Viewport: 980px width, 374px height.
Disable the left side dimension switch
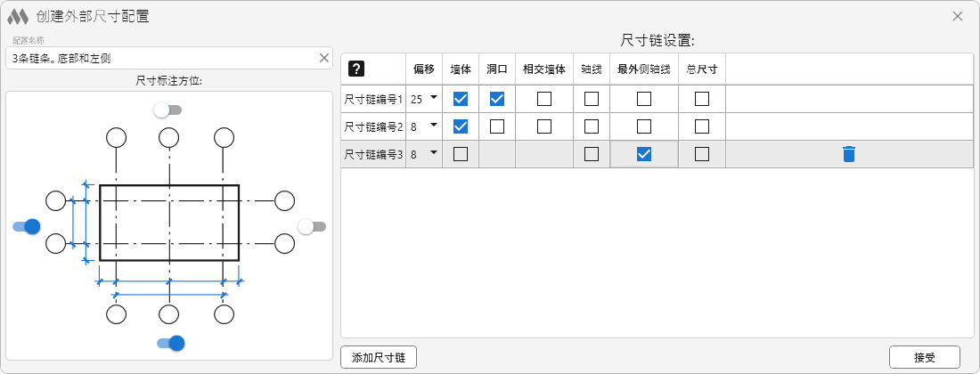[27, 226]
